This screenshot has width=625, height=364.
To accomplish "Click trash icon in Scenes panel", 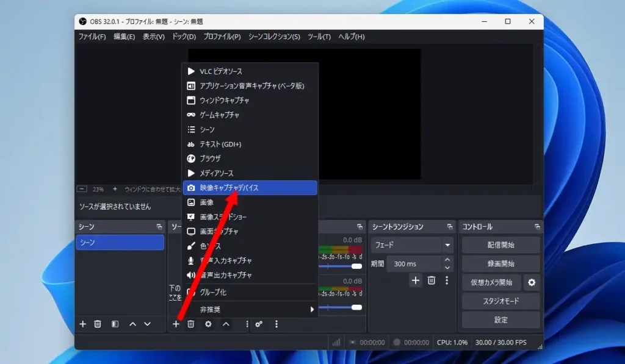I will pyautogui.click(x=98, y=324).
